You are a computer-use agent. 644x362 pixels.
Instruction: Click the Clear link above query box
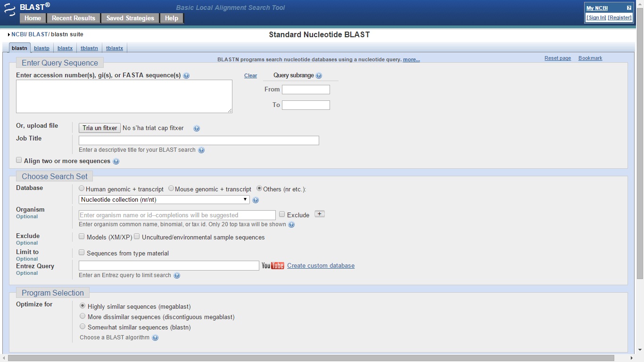pyautogui.click(x=251, y=76)
